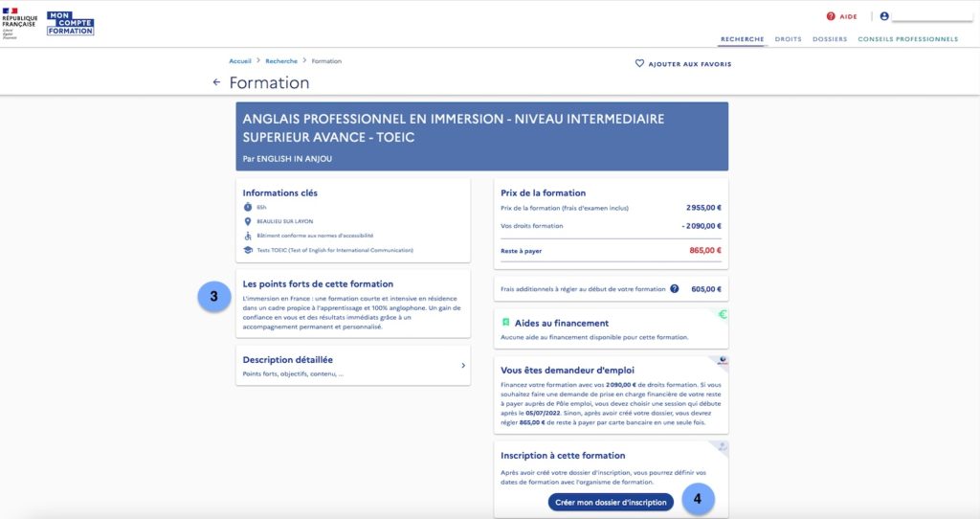Open the Conseils Professionnels tab
The width and height of the screenshot is (980, 519).
[x=907, y=38]
